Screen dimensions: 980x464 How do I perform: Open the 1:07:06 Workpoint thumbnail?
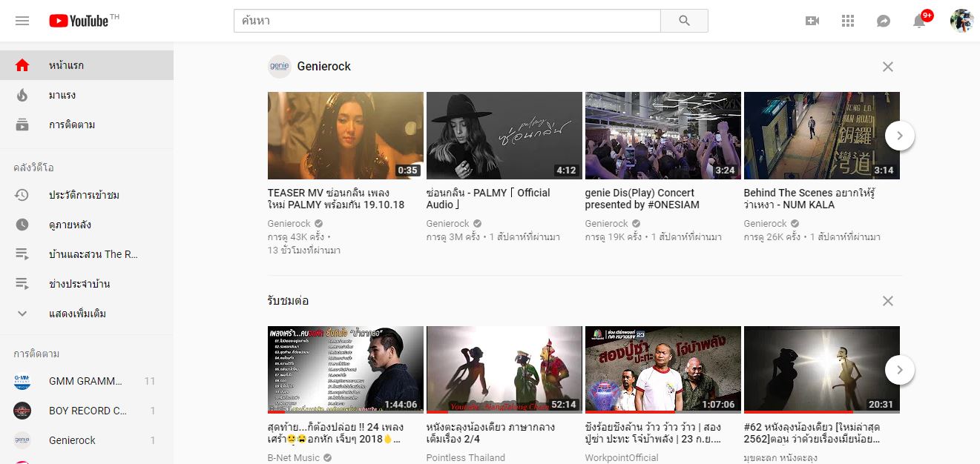(x=663, y=370)
